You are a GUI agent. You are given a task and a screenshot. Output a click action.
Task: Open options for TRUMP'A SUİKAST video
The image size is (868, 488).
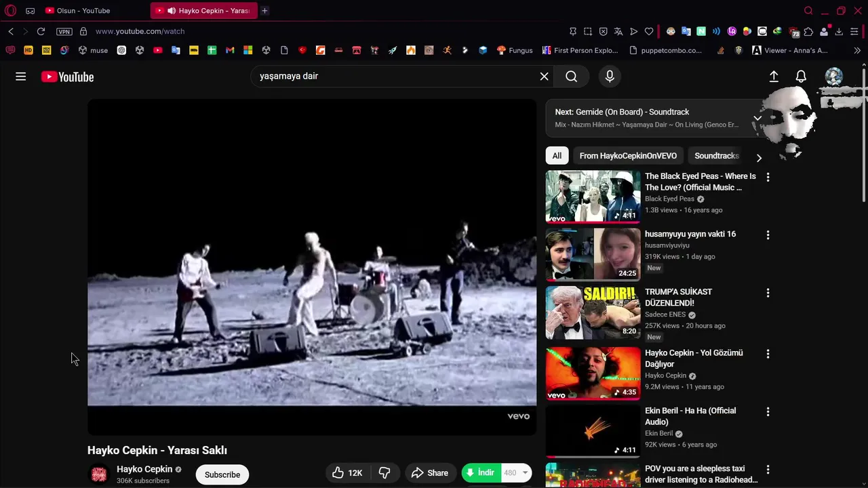click(x=768, y=293)
